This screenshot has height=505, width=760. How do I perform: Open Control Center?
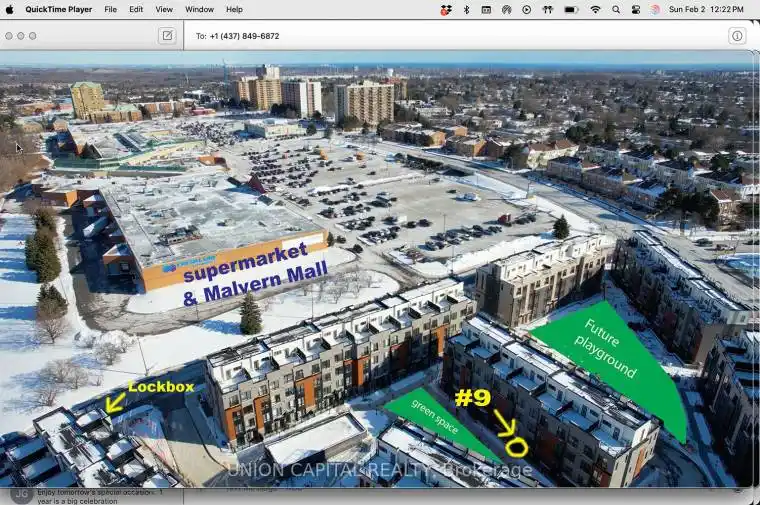(x=635, y=9)
